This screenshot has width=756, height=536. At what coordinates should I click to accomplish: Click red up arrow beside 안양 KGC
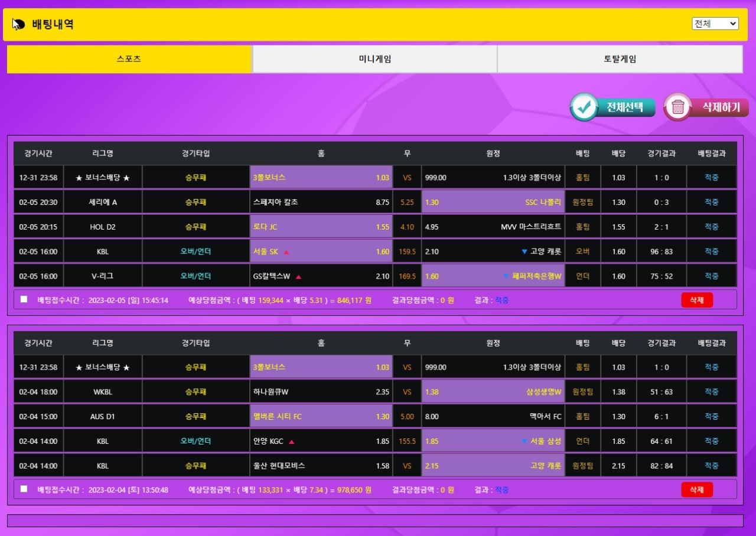coord(292,442)
